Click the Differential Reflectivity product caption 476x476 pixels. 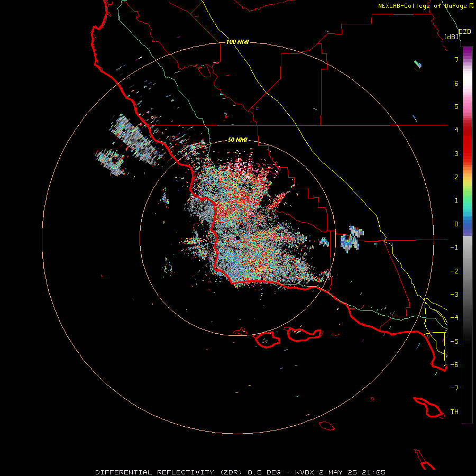point(240,472)
